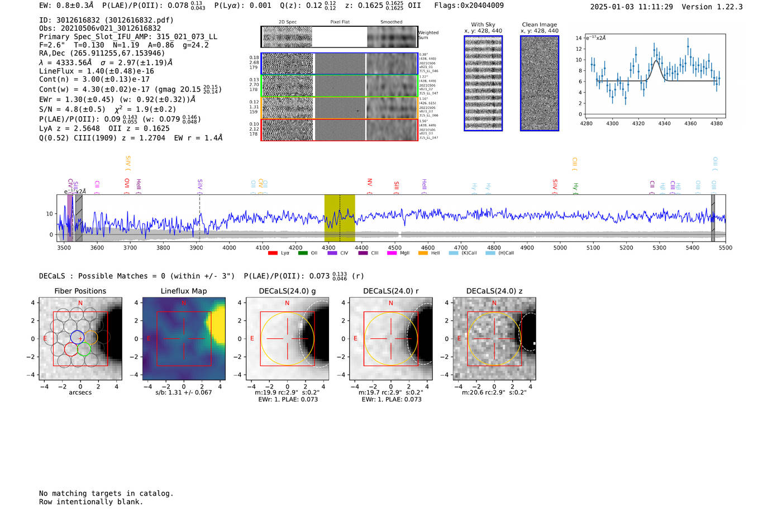The width and height of the screenshot is (782, 532).
Task: Click the magenta MgII legend swatch
Action: (393, 253)
